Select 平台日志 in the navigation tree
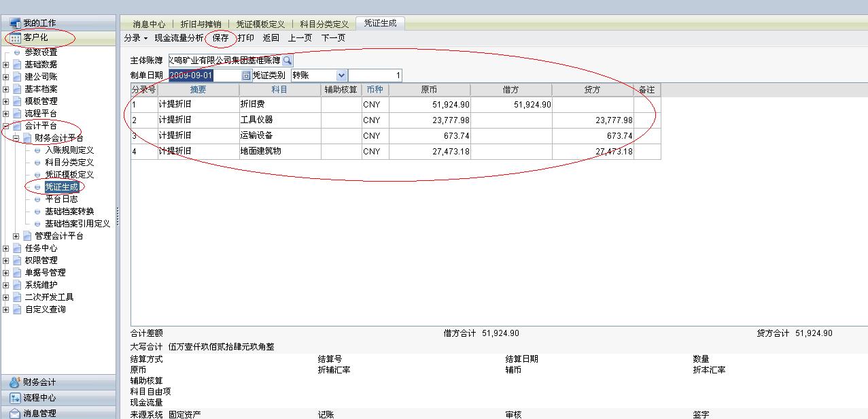868x419 pixels. click(61, 199)
